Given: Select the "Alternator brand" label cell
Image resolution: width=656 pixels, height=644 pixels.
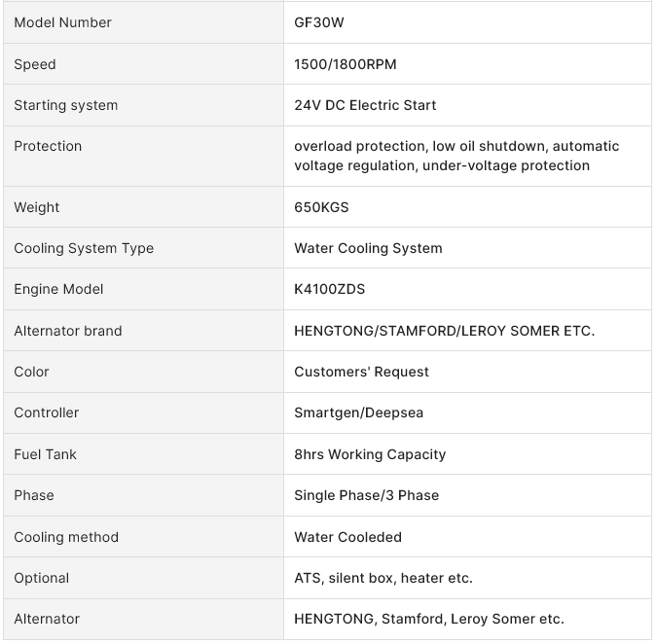Looking at the screenshot, I should point(68,331).
